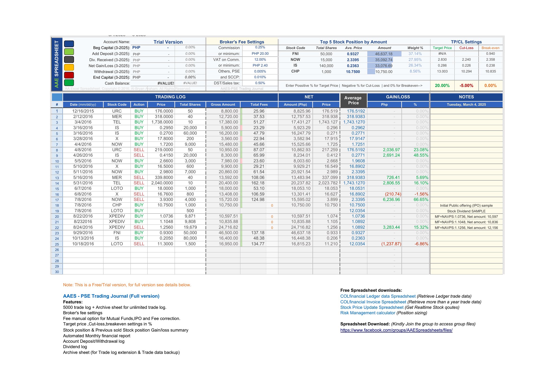Click the CHP stock code in Top 5
The height and width of the screenshot is (392, 555).
295,71
